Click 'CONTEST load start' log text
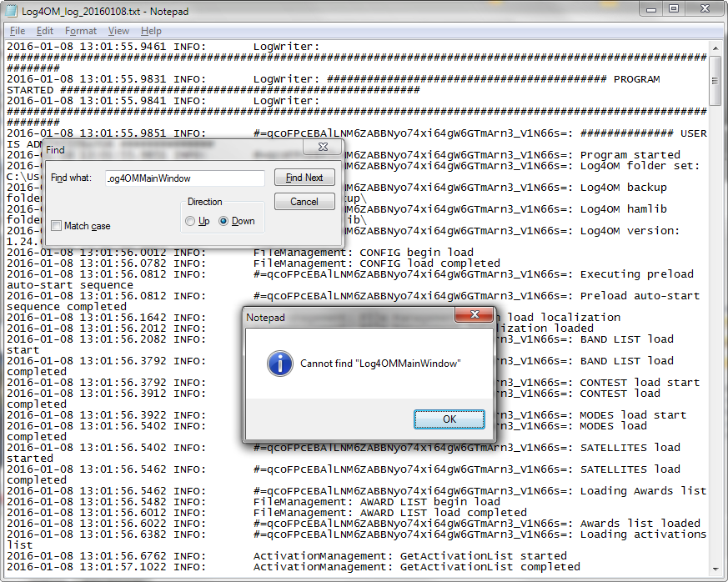The height and width of the screenshot is (582, 728). (x=640, y=383)
